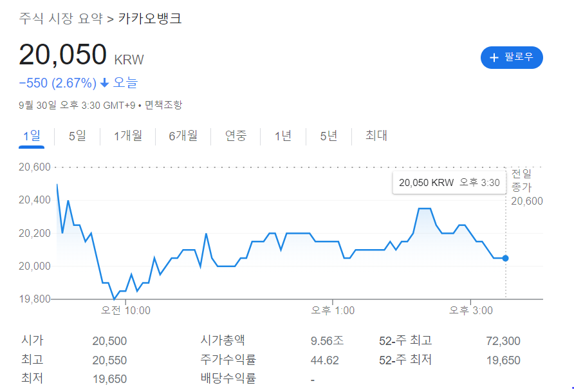Image resolution: width=574 pixels, height=392 pixels.
Task: Click the 오전 10:00 axis label
Action: (125, 311)
